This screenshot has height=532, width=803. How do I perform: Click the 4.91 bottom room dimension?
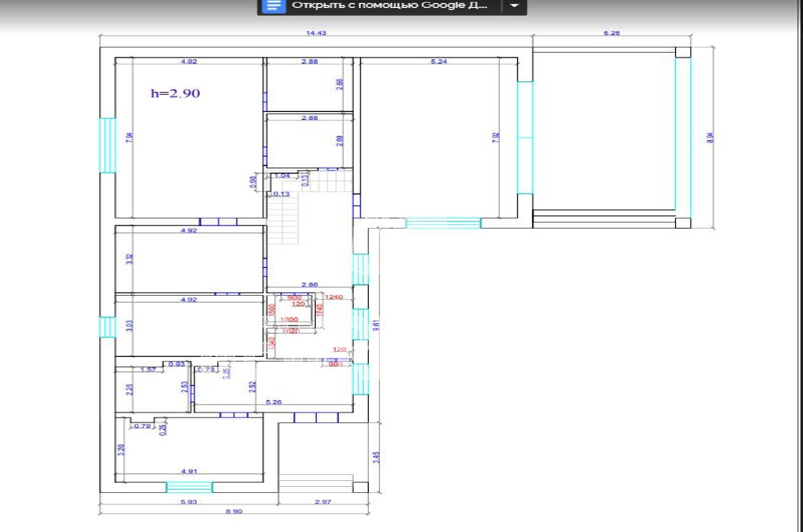189,471
